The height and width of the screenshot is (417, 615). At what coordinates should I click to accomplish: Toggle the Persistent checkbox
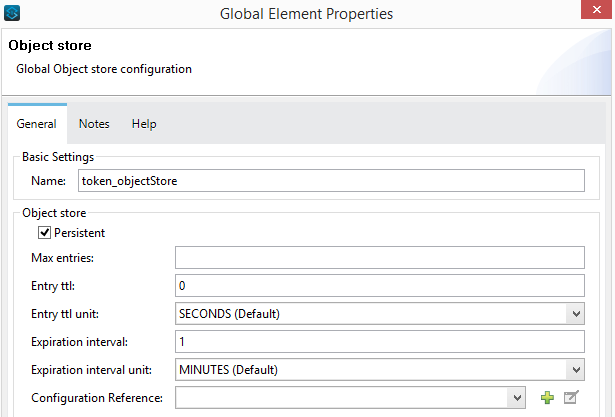click(x=44, y=233)
